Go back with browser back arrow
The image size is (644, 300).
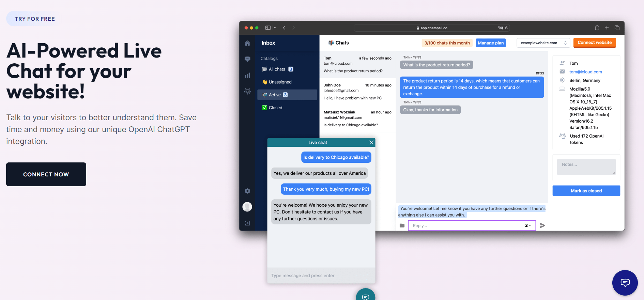284,28
